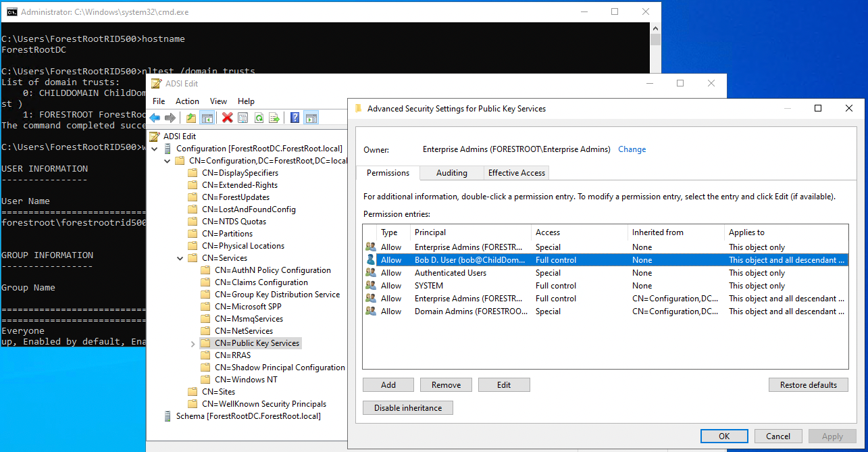This screenshot has height=452, width=868.
Task: Click the Command Prompt scrollbar up arrow
Action: [x=655, y=28]
